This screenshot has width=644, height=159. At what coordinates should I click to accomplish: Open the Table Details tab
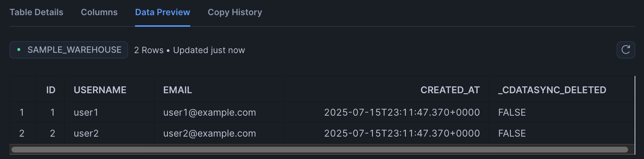(x=36, y=12)
